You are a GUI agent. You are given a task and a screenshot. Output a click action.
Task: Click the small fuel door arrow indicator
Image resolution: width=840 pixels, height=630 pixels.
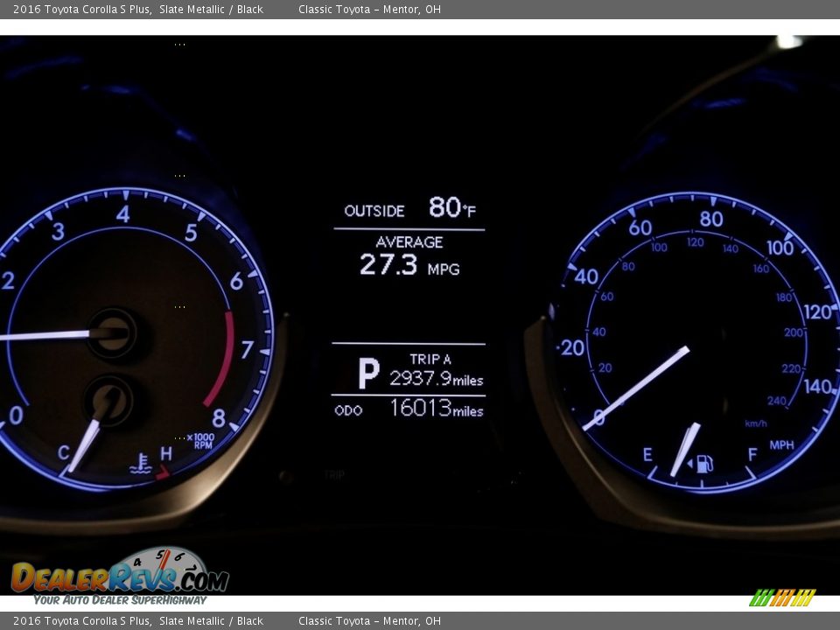tap(690, 463)
